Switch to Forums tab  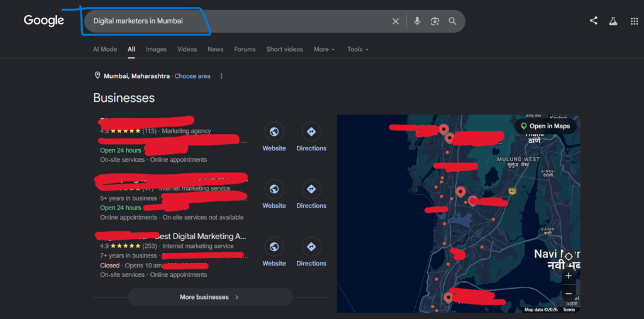[x=245, y=49]
